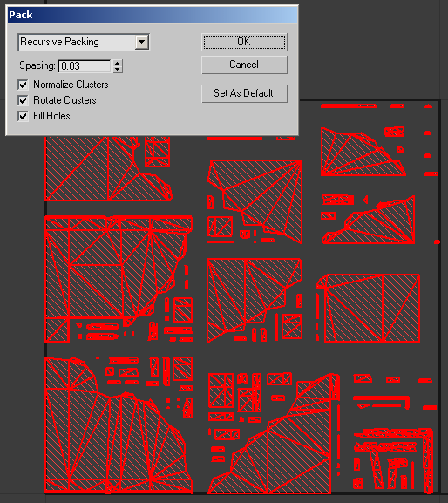Open the Recursive Packing dropdown arrow
The height and width of the screenshot is (503, 448).
141,42
